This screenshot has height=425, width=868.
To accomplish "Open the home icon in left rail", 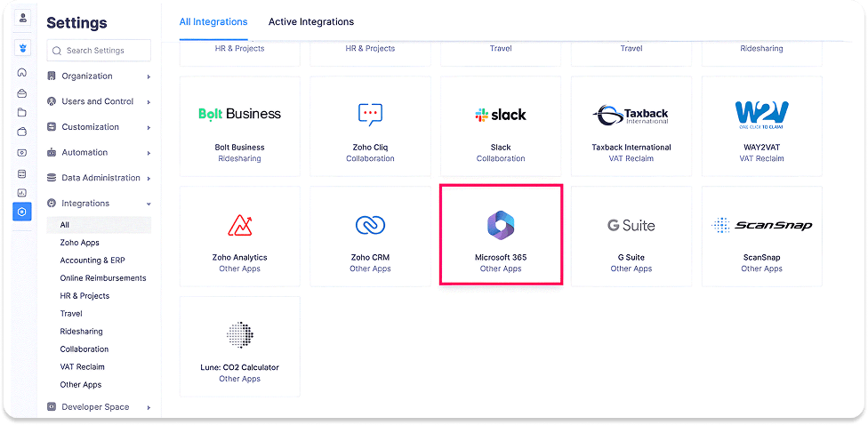I will tap(22, 73).
